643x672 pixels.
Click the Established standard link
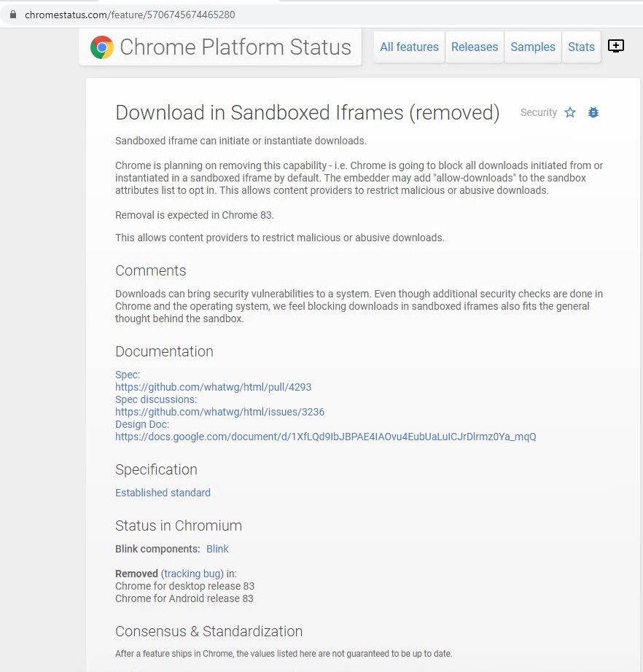[163, 493]
